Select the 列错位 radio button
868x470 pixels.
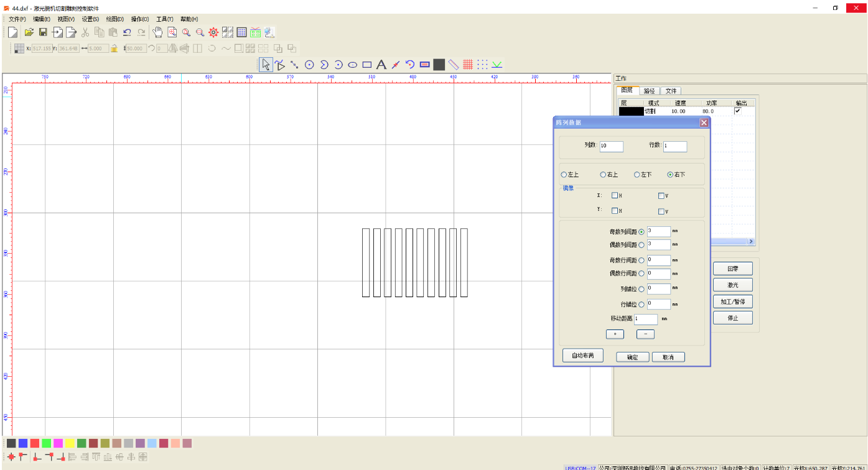642,289
